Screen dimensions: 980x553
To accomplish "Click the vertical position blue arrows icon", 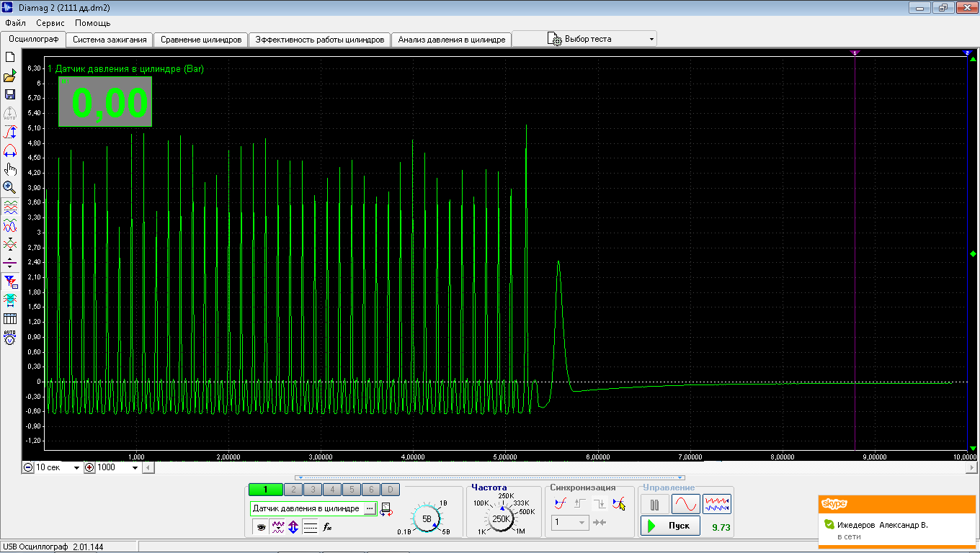I will tap(293, 527).
